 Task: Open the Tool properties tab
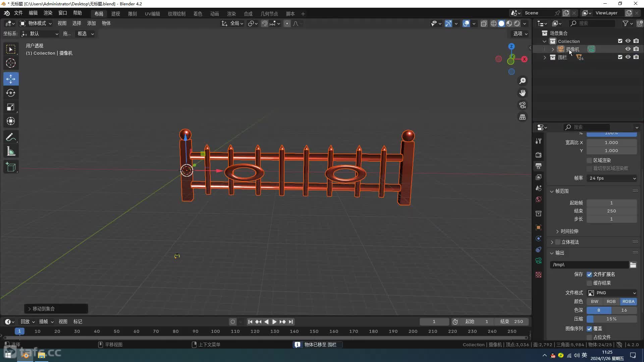[538, 141]
